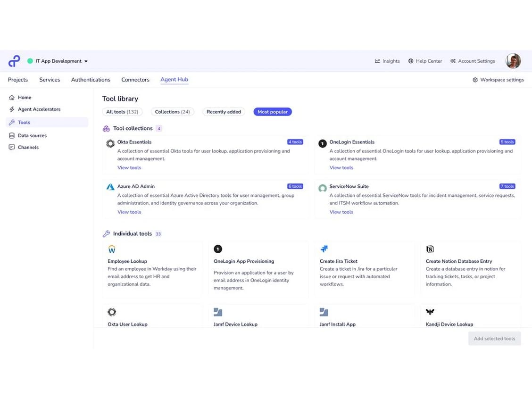Open the IT App Development workspace dropdown

pyautogui.click(x=61, y=61)
